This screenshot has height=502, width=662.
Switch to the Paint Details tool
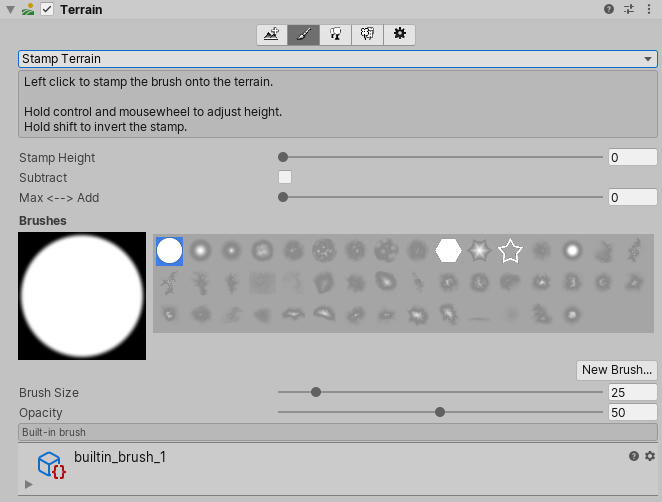point(367,34)
